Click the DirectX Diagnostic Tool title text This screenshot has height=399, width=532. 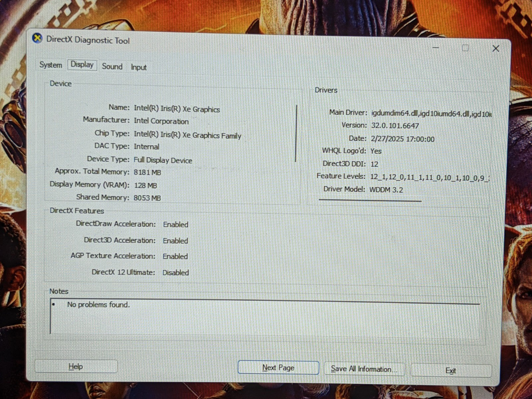coord(88,40)
